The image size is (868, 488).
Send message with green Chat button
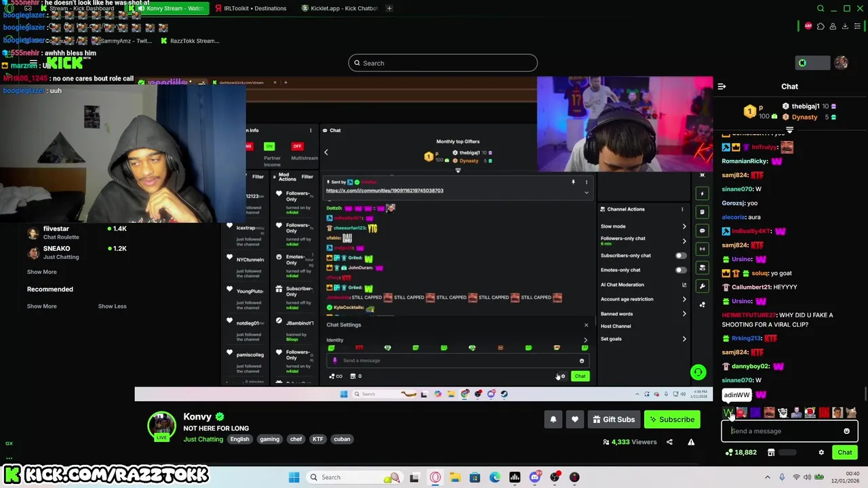pyautogui.click(x=844, y=452)
